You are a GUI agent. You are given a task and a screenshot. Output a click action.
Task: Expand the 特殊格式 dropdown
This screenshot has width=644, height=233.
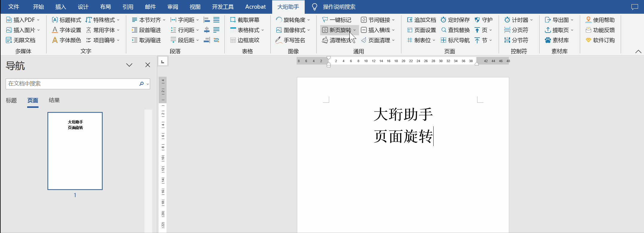tap(118, 20)
